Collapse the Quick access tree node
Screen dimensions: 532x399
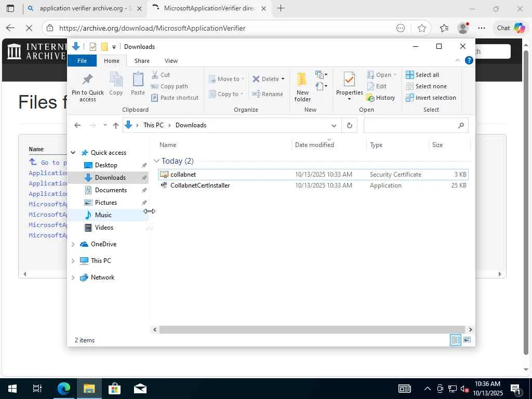(x=73, y=153)
